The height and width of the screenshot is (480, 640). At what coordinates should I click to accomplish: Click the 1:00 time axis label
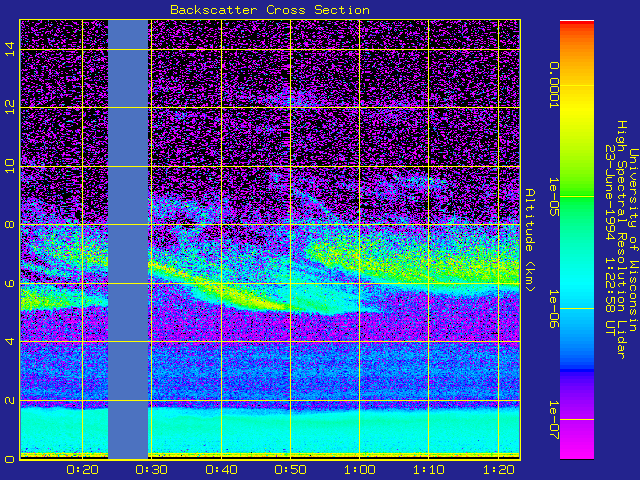(x=359, y=470)
